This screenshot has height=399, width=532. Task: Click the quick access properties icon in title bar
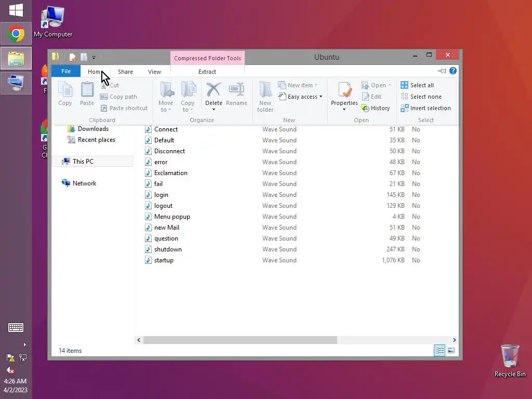tap(72, 57)
